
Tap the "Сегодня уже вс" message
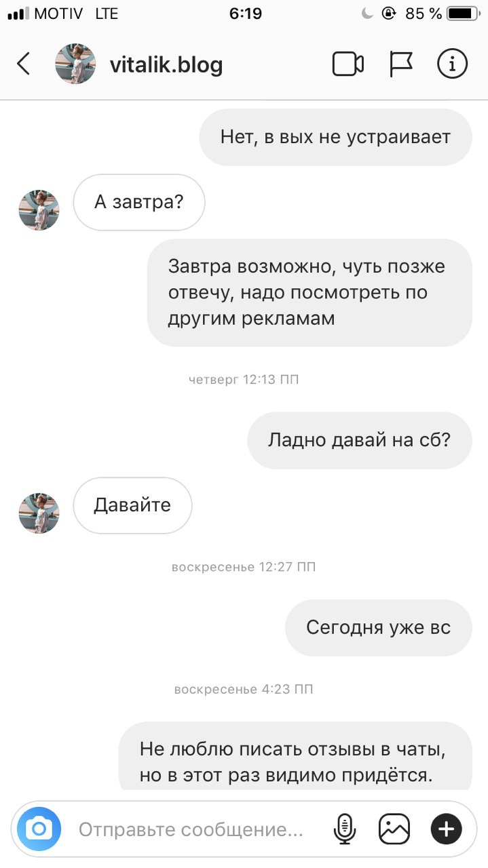(379, 627)
